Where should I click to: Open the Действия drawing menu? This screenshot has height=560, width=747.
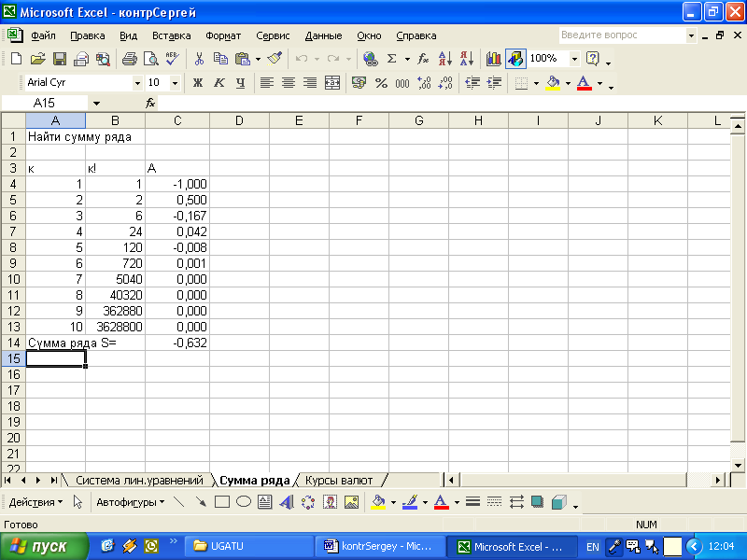35,502
